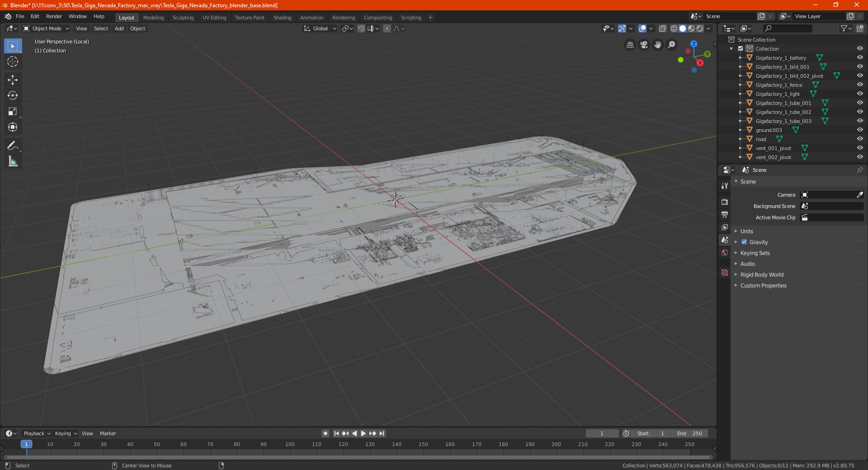This screenshot has height=470, width=868.
Task: Activate the Scale tool
Action: pos(13,111)
